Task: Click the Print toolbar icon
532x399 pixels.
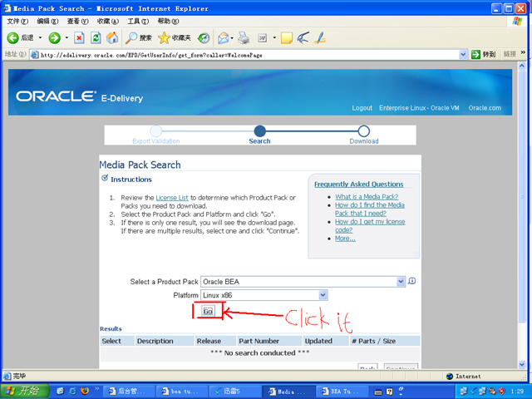Action: 244,37
